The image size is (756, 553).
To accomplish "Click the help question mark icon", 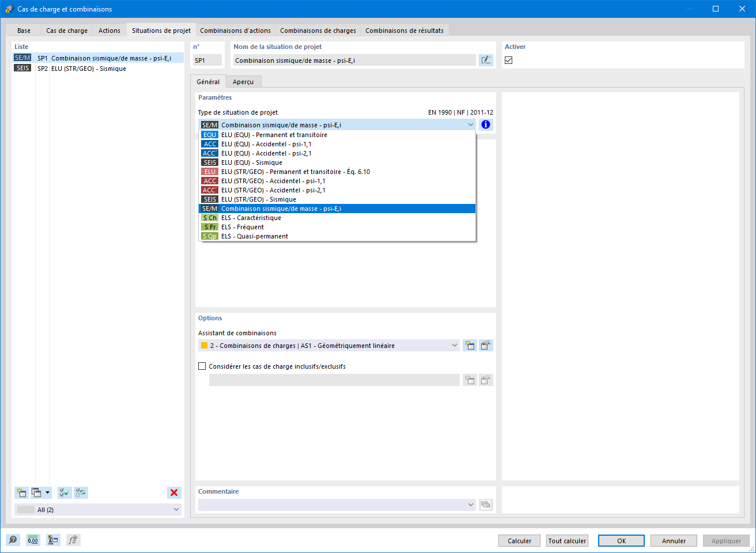I will pos(12,540).
